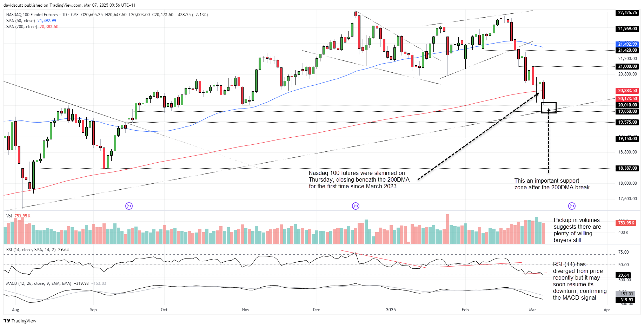This screenshot has height=327, width=644.
Task: Click the RSI (14, close, SMA, 14, 2) legend
Action: pos(37,250)
